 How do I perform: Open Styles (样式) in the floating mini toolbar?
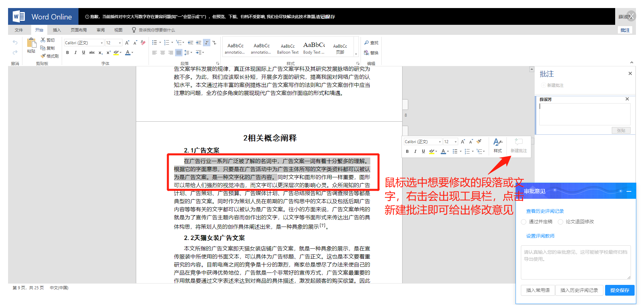(x=498, y=145)
